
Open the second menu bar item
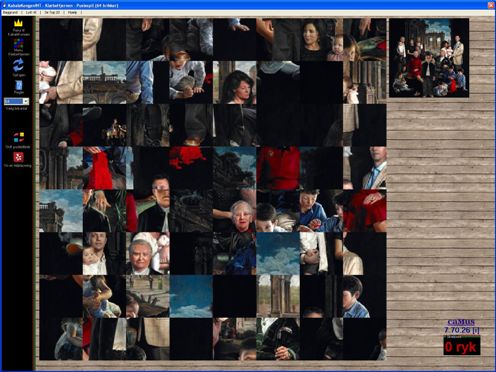pyautogui.click(x=31, y=12)
